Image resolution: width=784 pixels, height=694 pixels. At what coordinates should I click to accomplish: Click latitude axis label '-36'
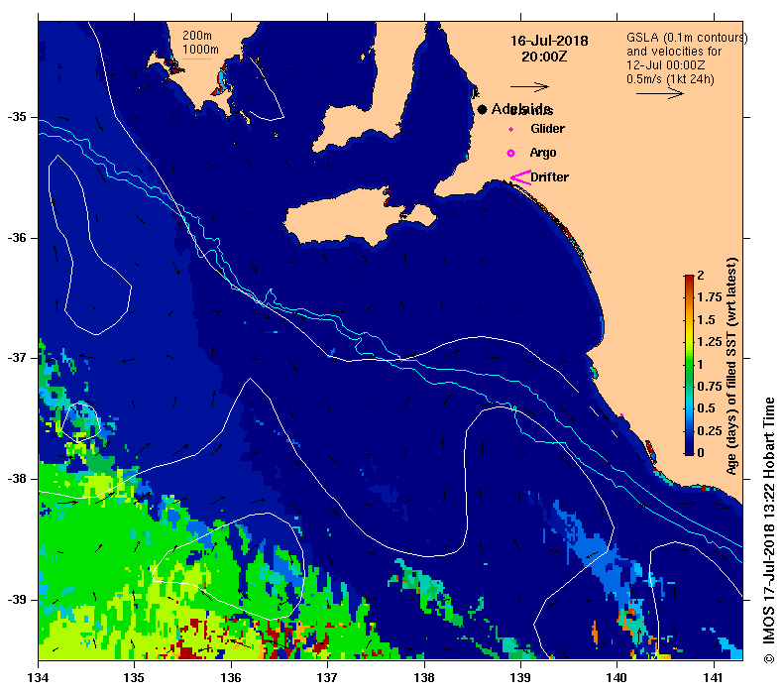tap(17, 238)
